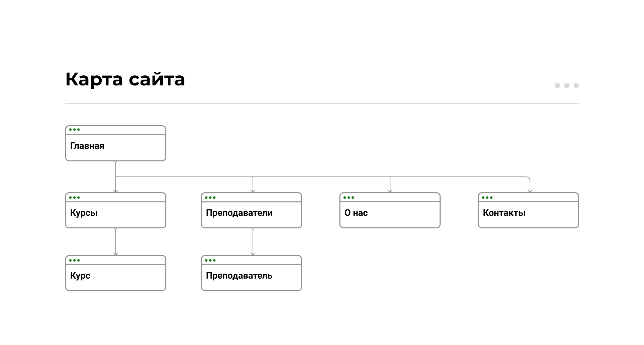Open the Преподаватель page label
This screenshot has width=644, height=345.
pos(239,276)
